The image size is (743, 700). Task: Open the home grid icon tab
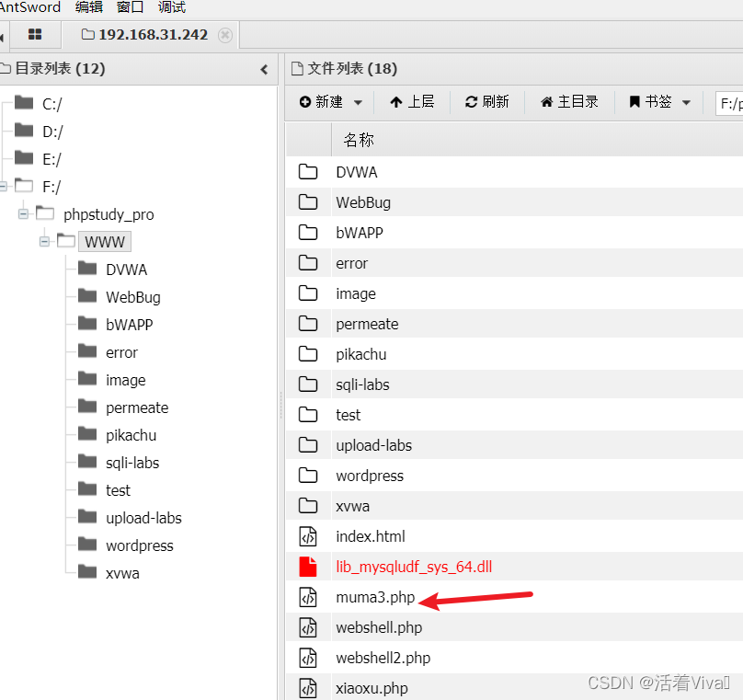click(35, 35)
